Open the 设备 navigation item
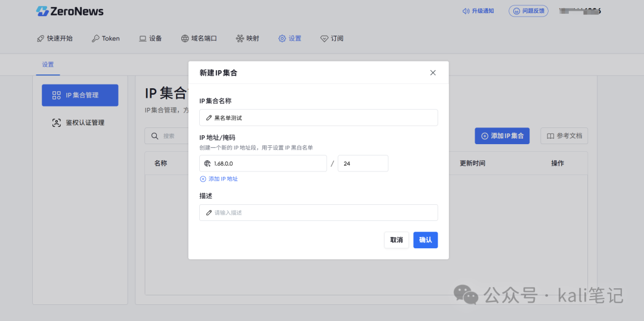The width and height of the screenshot is (644, 321). (x=150, y=38)
